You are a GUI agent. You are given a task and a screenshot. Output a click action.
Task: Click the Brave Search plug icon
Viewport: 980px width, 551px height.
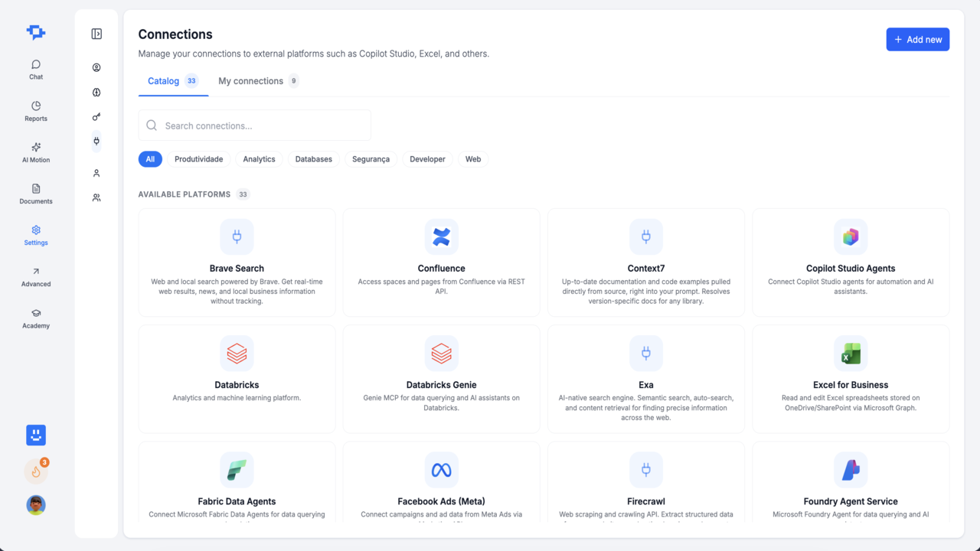pyautogui.click(x=237, y=237)
